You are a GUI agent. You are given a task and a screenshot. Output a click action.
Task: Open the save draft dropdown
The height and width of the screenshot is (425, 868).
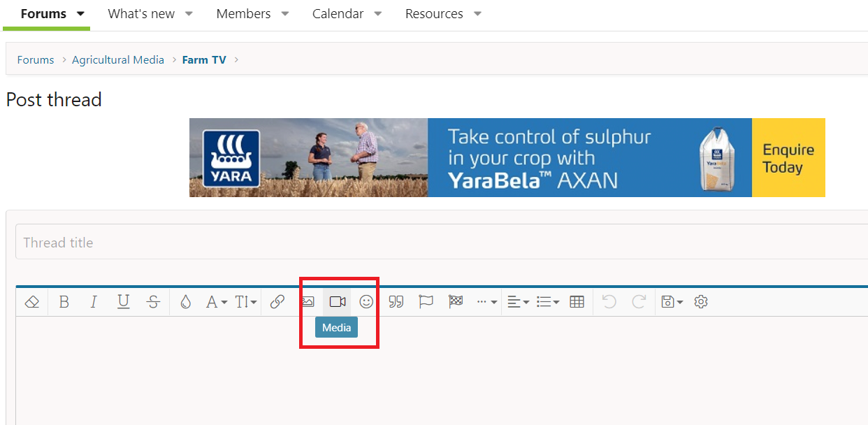tap(672, 302)
